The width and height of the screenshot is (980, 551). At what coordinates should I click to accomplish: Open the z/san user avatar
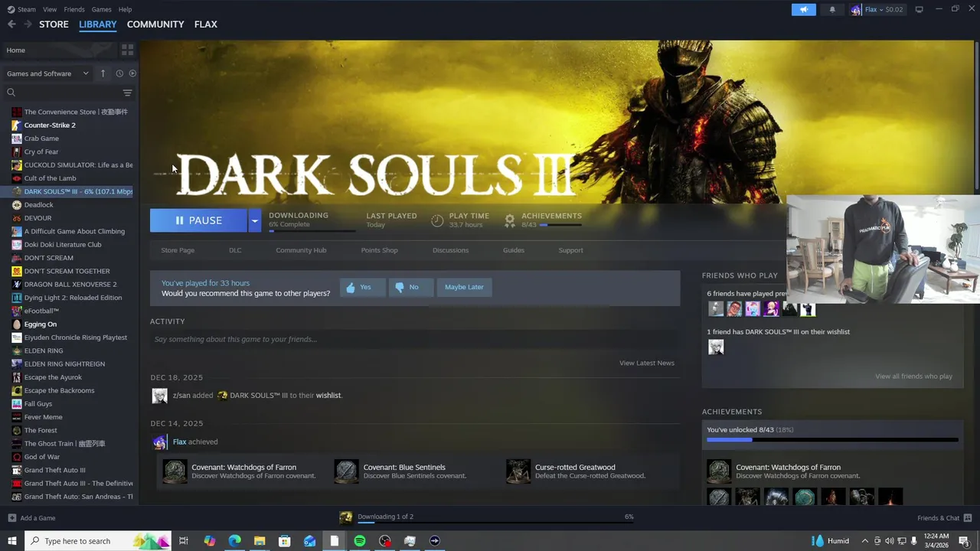159,396
